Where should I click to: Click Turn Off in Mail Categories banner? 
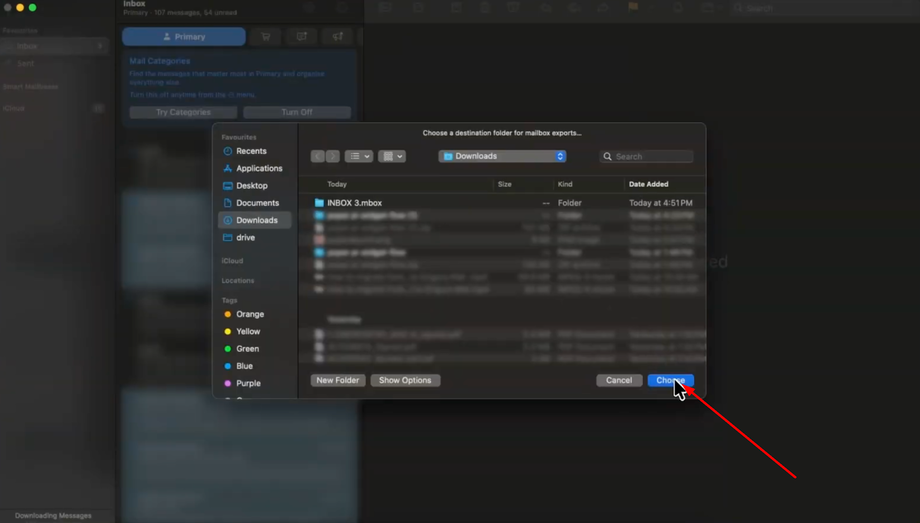point(297,112)
